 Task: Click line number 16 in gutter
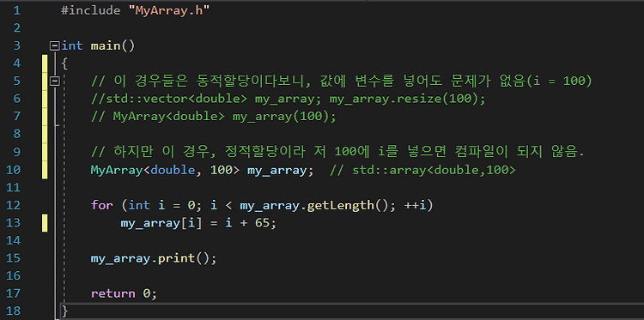tap(13, 275)
